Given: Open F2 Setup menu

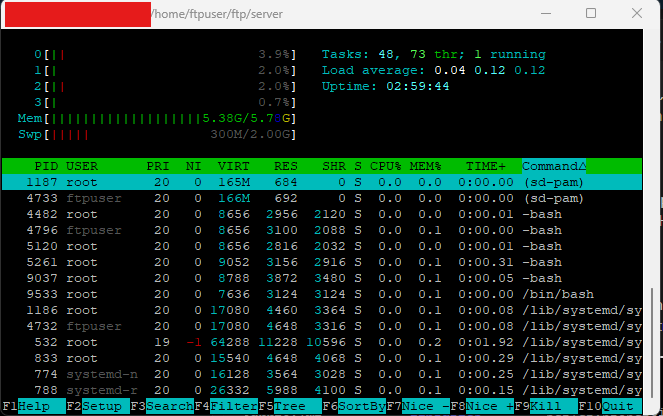Looking at the screenshot, I should click(98, 406).
